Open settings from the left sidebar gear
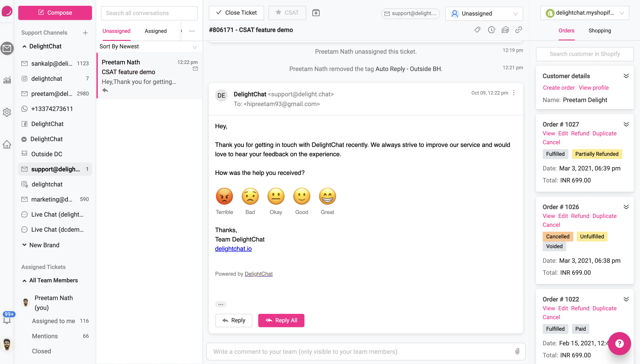The image size is (640, 364). [x=7, y=112]
